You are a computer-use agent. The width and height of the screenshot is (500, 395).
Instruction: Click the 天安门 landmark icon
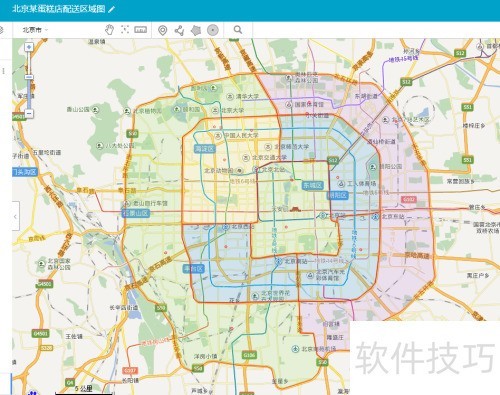[x=296, y=209]
